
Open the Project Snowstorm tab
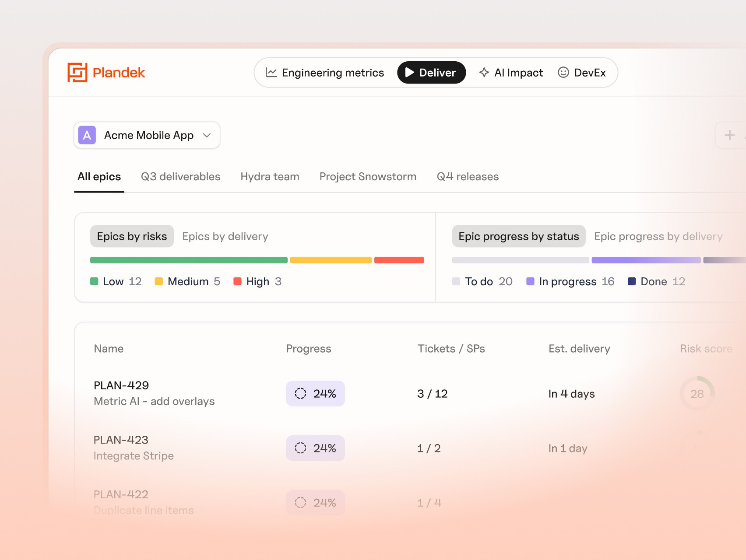tap(368, 177)
